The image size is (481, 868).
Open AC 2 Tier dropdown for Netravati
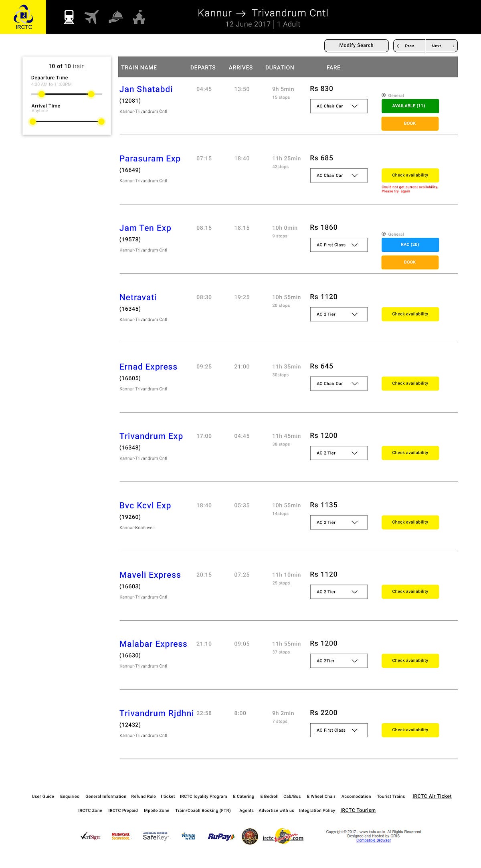(339, 314)
